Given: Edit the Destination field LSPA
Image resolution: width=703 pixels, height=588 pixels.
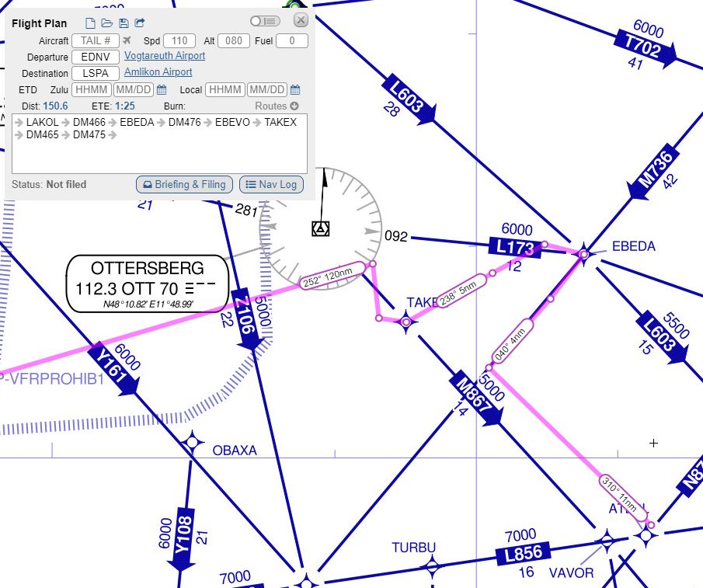Looking at the screenshot, I should [96, 73].
